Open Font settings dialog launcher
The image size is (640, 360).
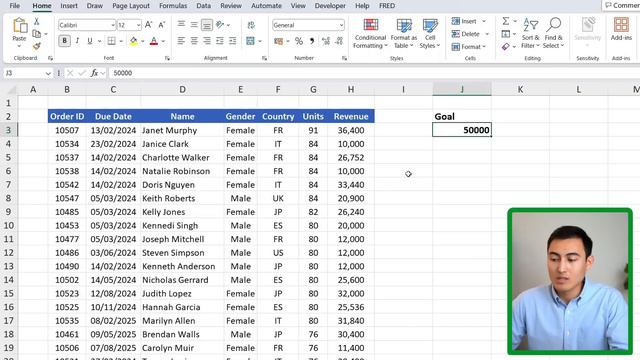(x=167, y=58)
